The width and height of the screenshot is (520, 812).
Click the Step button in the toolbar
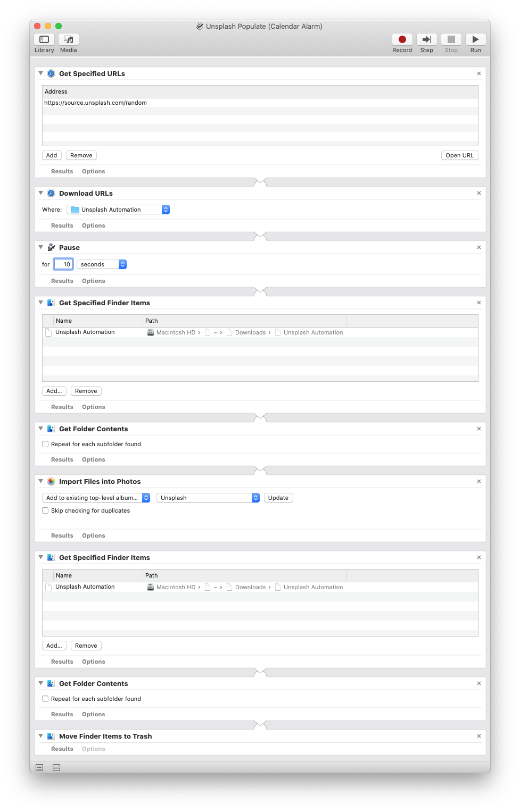pyautogui.click(x=426, y=39)
